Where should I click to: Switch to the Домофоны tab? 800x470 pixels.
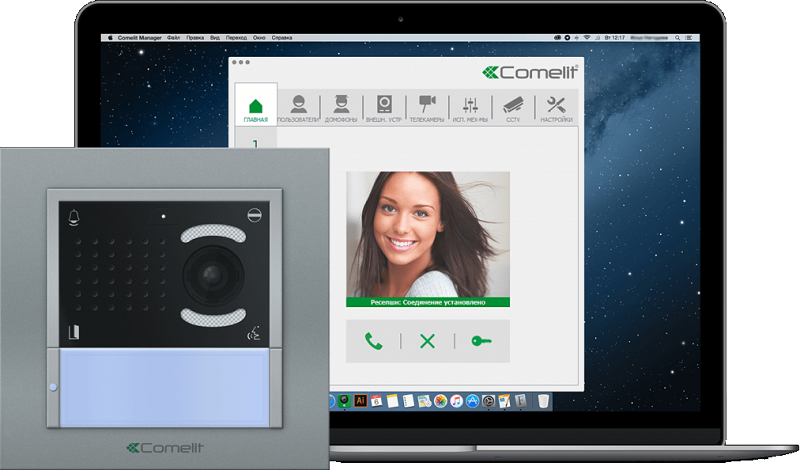[341, 109]
